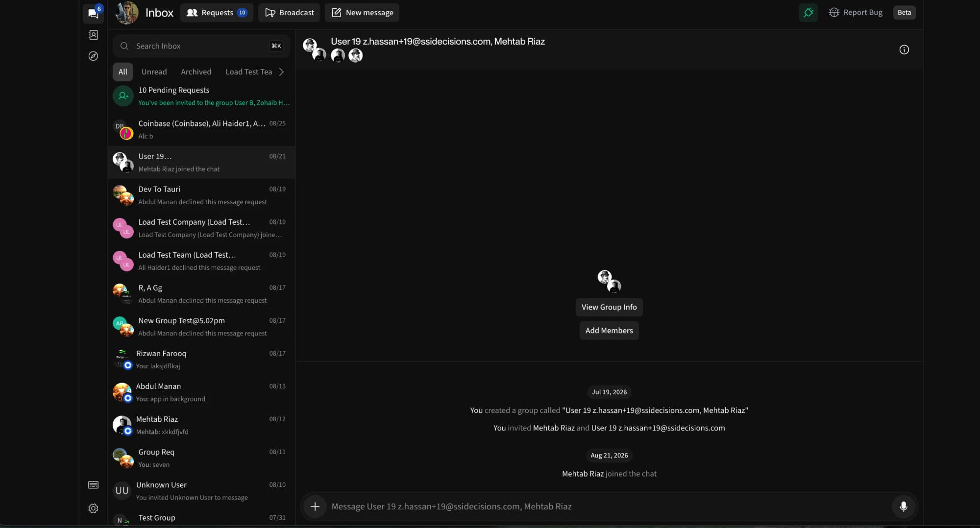Focus the message input field
Viewport: 980px width, 528px height.
click(x=609, y=506)
